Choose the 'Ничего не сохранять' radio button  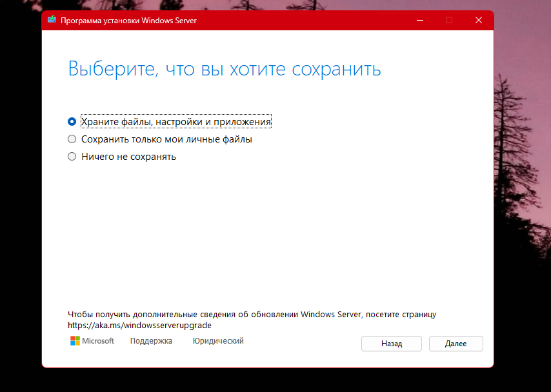72,156
